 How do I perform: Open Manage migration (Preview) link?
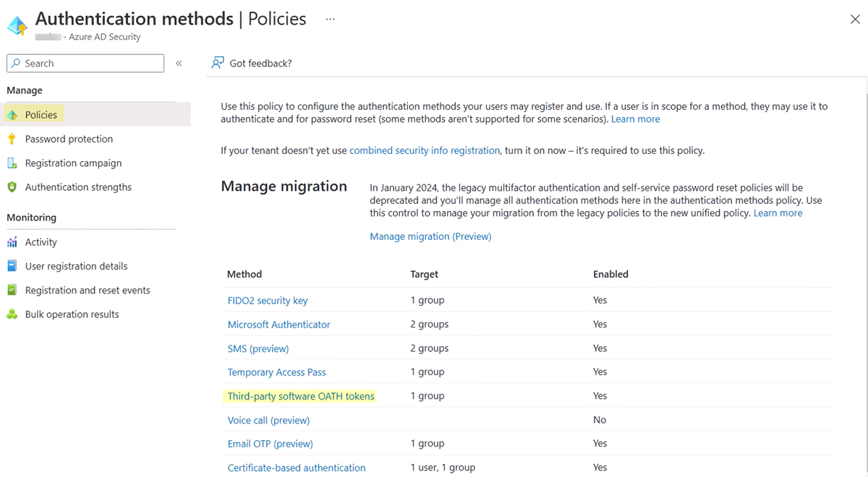coord(430,236)
